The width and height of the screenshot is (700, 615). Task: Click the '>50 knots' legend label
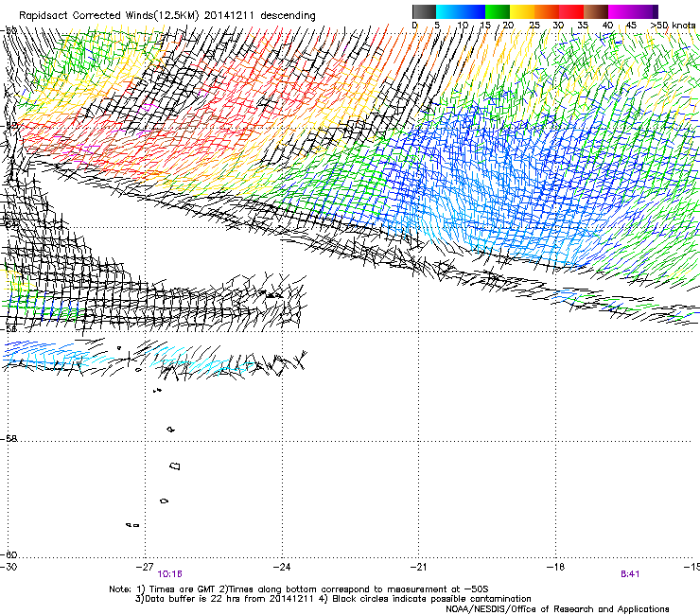point(673,25)
